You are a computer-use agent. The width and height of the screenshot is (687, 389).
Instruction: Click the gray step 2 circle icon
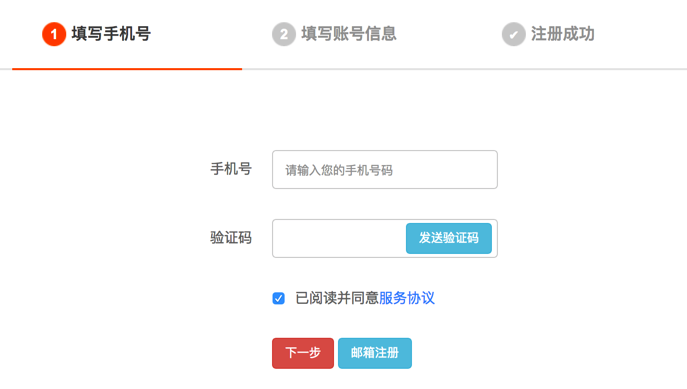click(x=284, y=34)
